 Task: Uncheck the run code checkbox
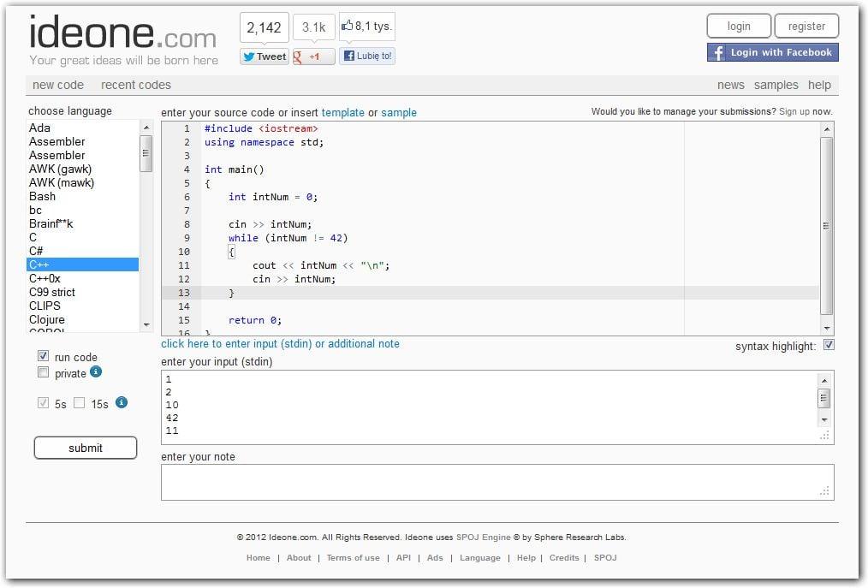click(43, 356)
